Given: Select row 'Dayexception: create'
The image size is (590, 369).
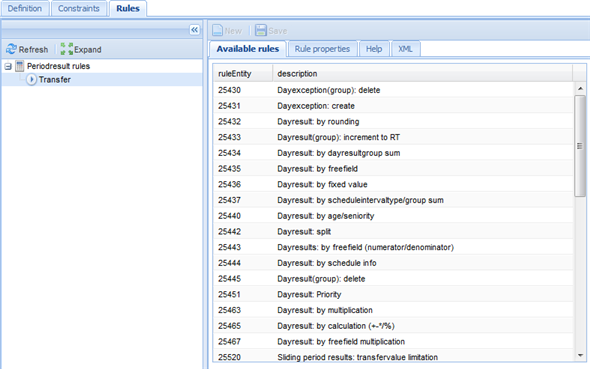Looking at the screenshot, I should coord(393,106).
